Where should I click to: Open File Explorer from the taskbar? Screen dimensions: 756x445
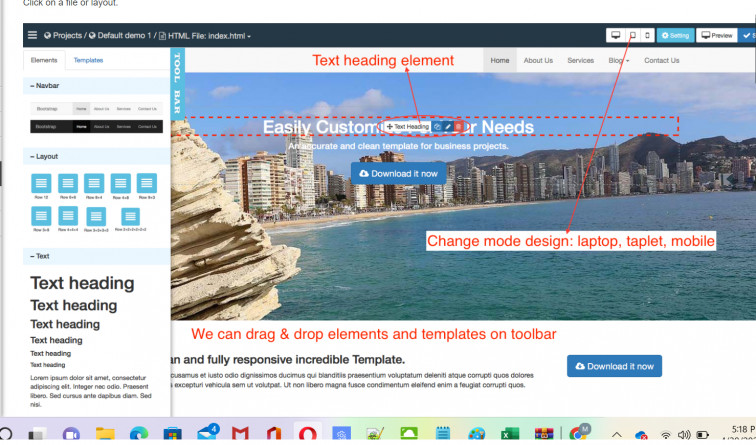[105, 433]
